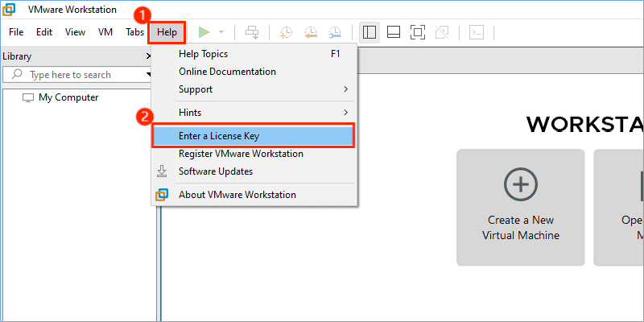This screenshot has width=644, height=322.
Task: Check for Software Updates in the Help menu
Action: 254,171
